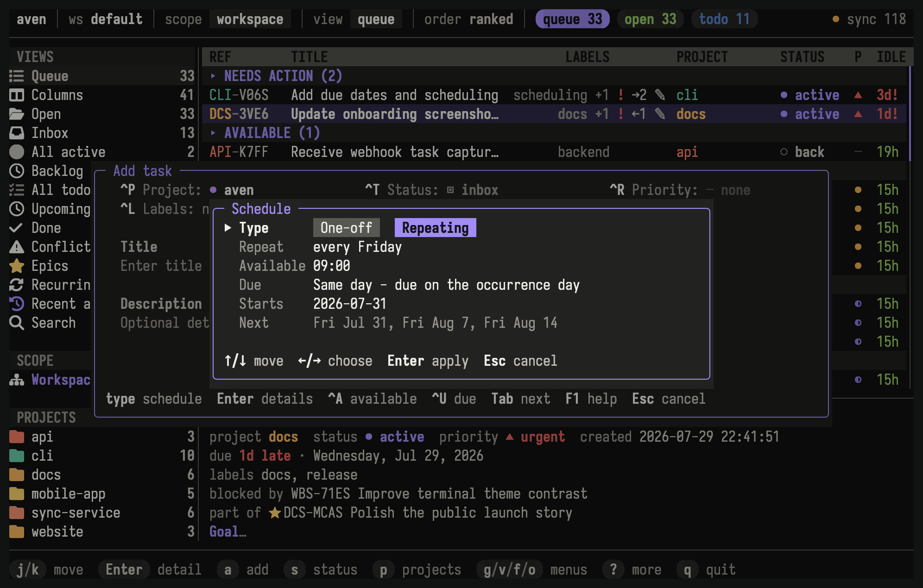Image resolution: width=923 pixels, height=588 pixels.
Task: Click the Search magnifier icon
Action: pyautogui.click(x=17, y=323)
